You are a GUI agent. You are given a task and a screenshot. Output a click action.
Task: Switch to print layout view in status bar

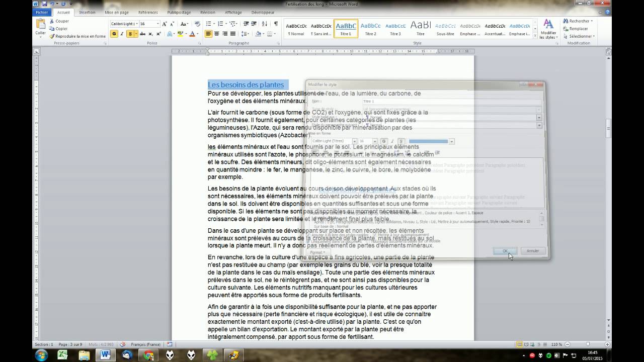coord(520,344)
